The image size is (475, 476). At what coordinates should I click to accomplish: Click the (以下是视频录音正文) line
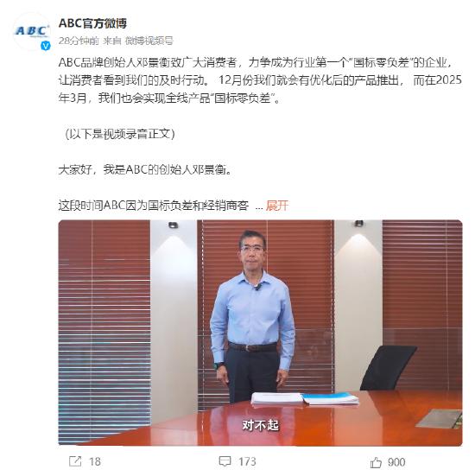coord(120,134)
